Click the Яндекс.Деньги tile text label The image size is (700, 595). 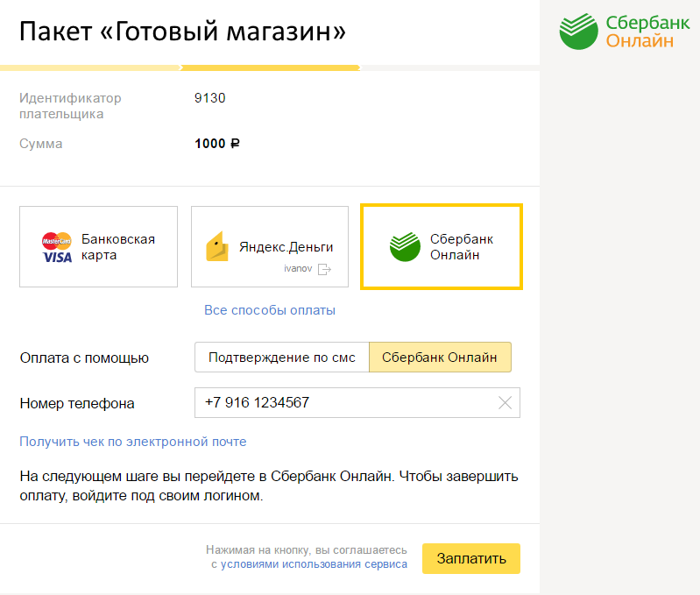(286, 247)
